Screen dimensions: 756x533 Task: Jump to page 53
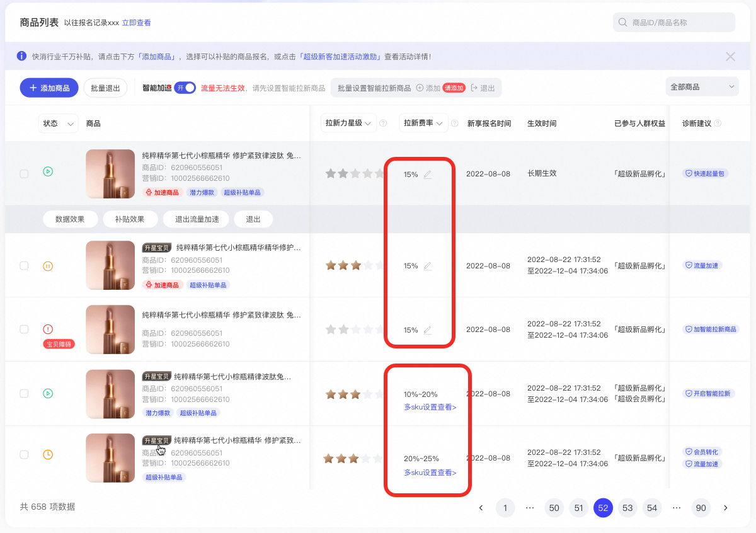click(x=627, y=508)
